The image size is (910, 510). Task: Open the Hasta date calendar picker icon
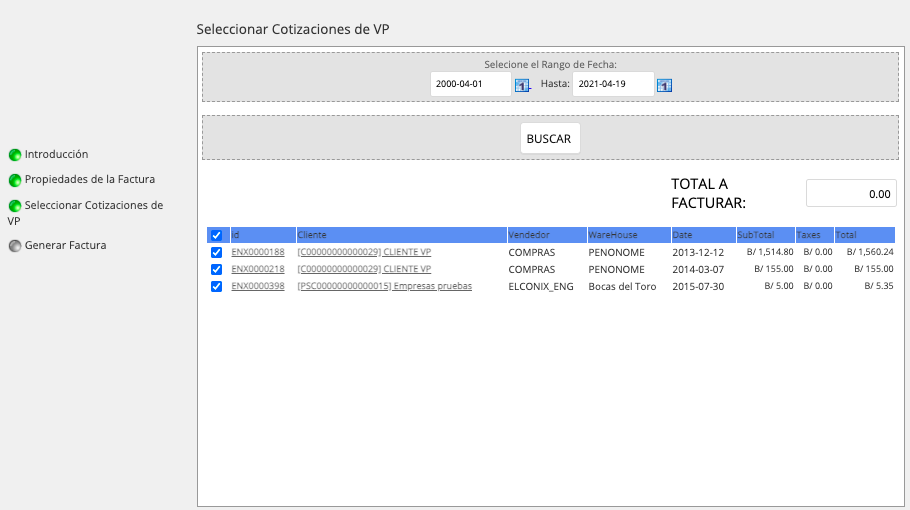665,85
